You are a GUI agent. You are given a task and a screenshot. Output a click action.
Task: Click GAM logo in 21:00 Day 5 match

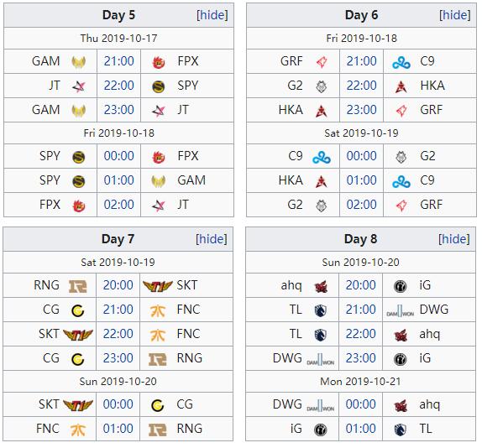(79, 62)
